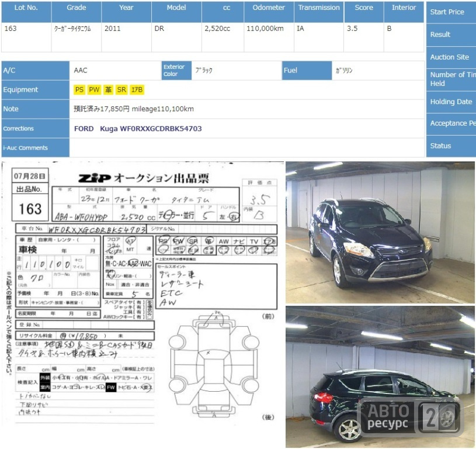Click the SR equipment tag
476x449 pixels.
coord(121,89)
